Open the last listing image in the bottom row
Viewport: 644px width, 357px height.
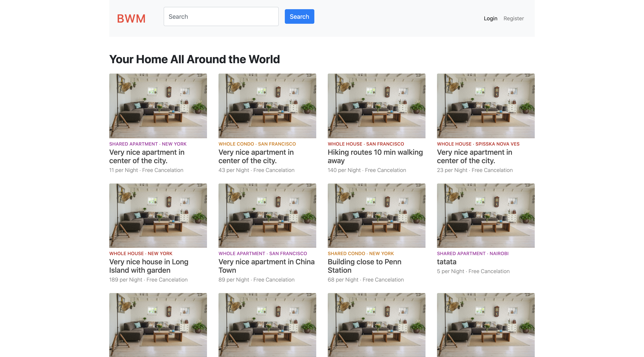[x=485, y=325]
